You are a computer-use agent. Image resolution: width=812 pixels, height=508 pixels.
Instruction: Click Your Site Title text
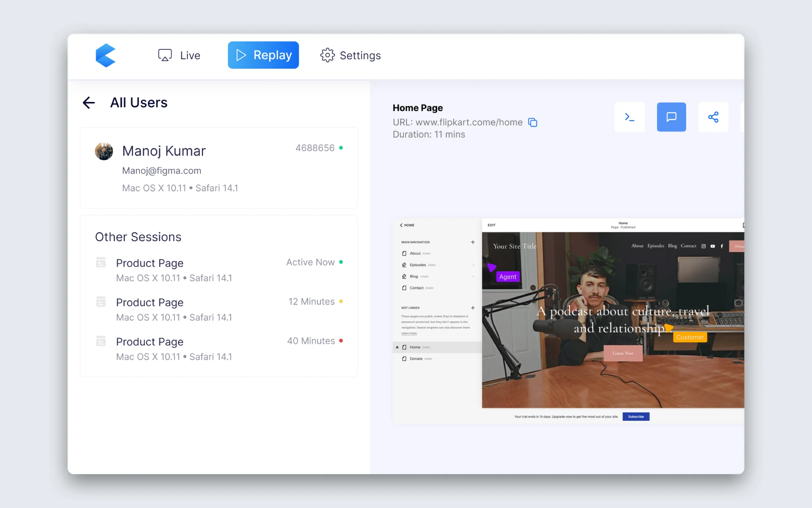click(x=515, y=246)
